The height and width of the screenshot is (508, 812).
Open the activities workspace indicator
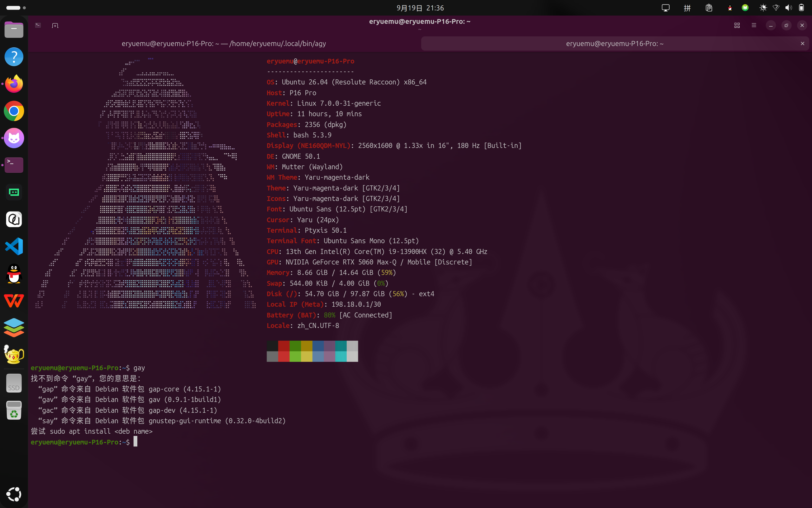point(16,8)
